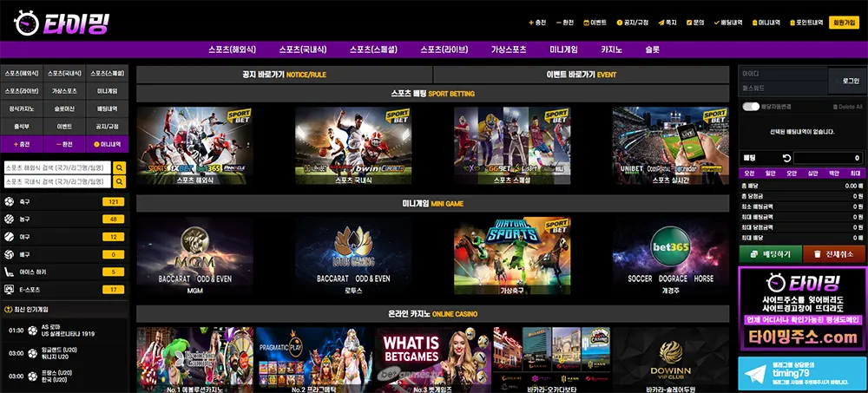
Task: Open the bet365 개경주 thumbnail
Action: coord(670,256)
